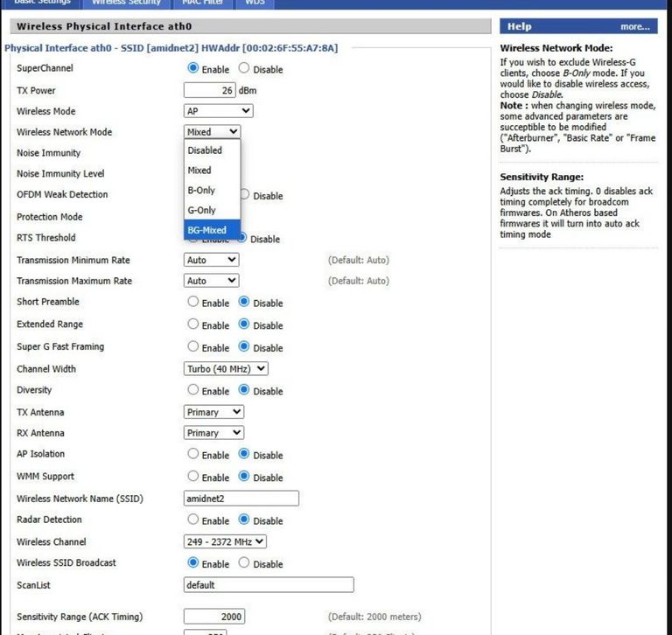Enable AP Isolation
Viewport: 672px width, 635px height.
click(193, 455)
